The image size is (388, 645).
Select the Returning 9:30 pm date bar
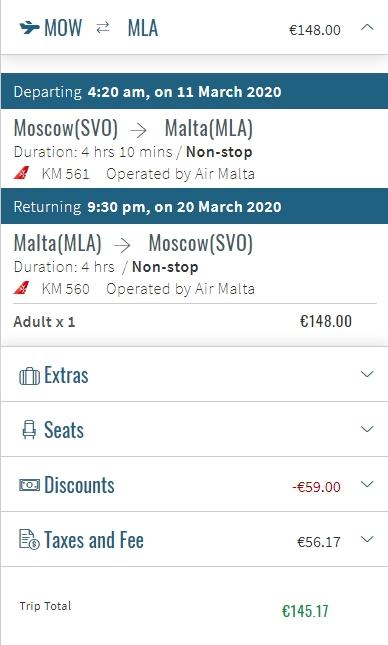point(194,206)
